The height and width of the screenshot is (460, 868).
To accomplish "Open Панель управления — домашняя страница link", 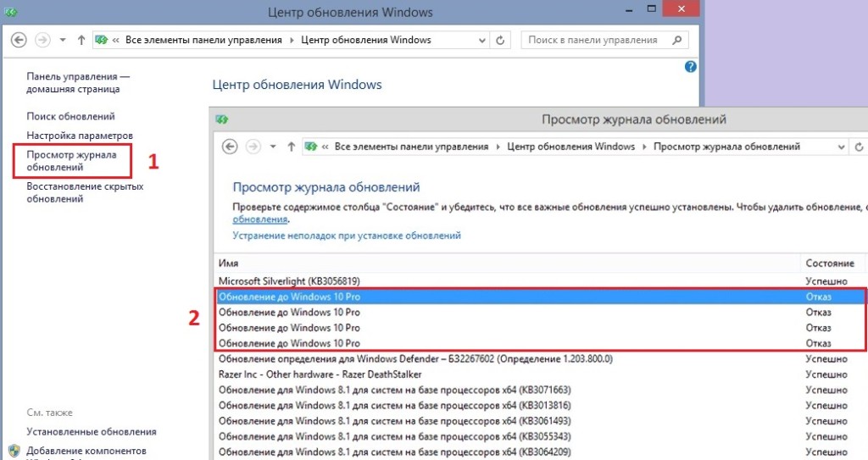I will coord(78,82).
